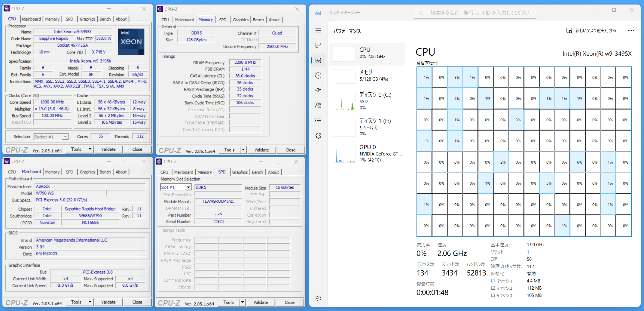This screenshot has height=311, width=644.
Task: Open App history icon in Task Manager sidebar
Action: (318, 75)
